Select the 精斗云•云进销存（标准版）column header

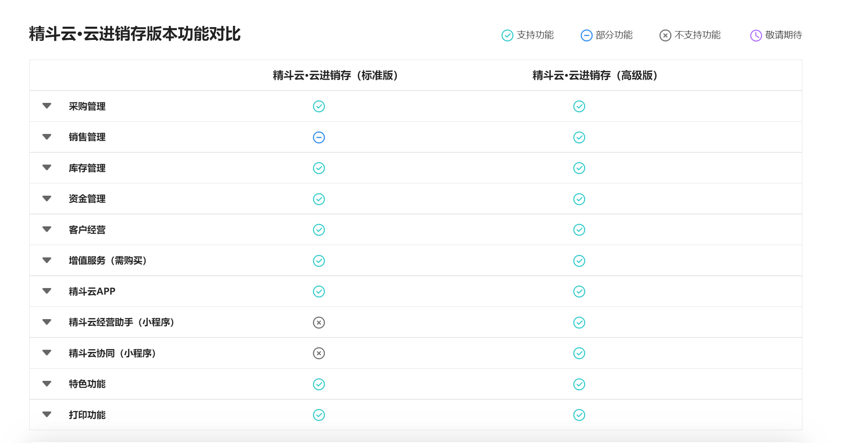click(336, 75)
